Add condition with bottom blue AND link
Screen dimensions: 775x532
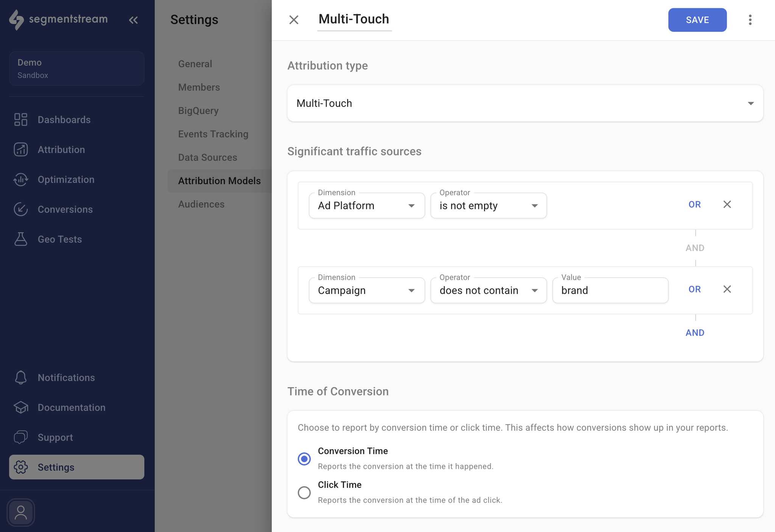695,333
